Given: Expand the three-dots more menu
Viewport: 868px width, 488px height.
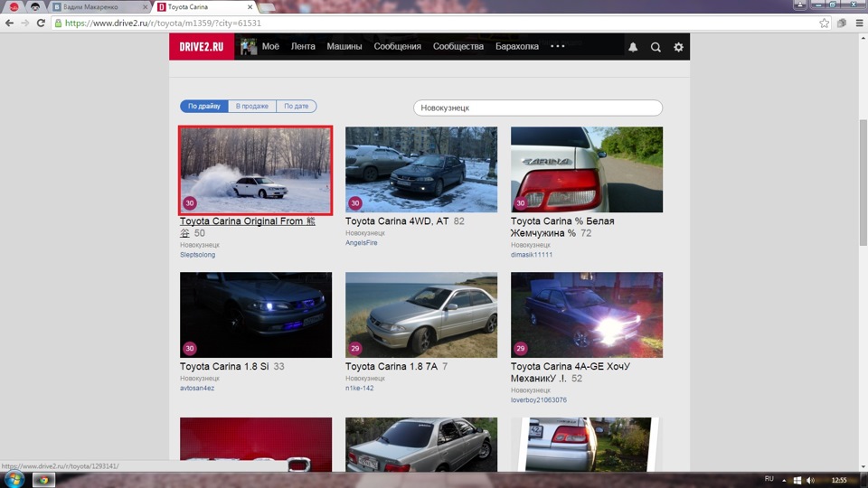Looking at the screenshot, I should [558, 46].
